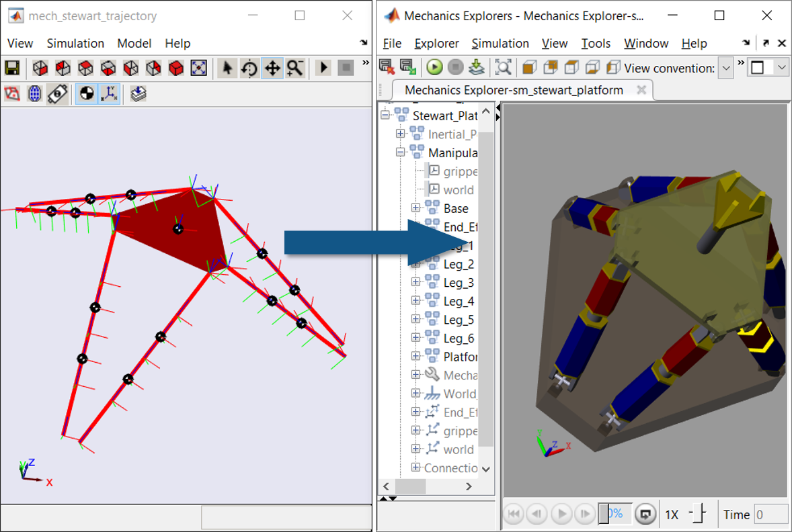
Task: Open the Simulation menu in mech_stewart_trajectory
Action: pos(75,44)
